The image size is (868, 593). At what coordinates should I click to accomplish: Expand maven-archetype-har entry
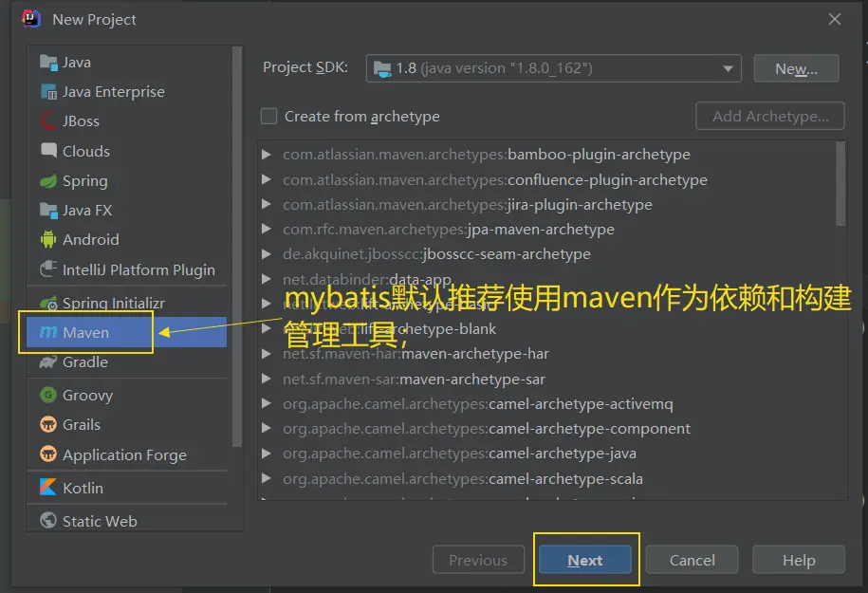coord(267,353)
